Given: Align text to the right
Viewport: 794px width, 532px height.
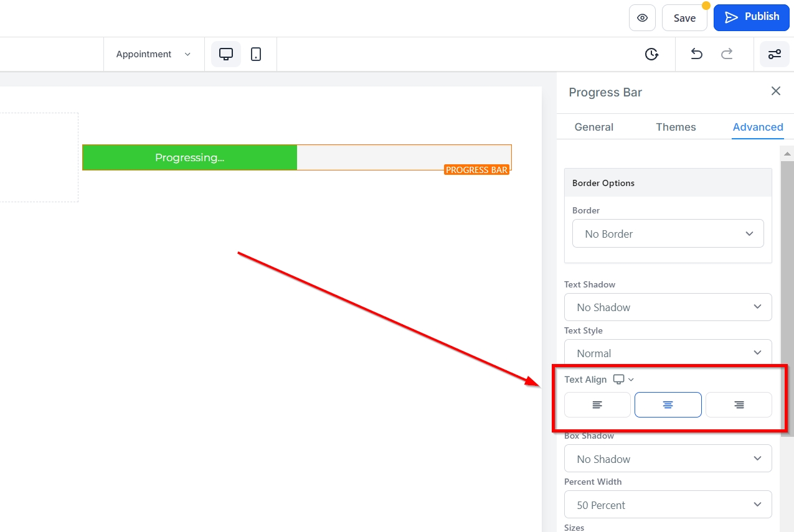Looking at the screenshot, I should pos(739,405).
